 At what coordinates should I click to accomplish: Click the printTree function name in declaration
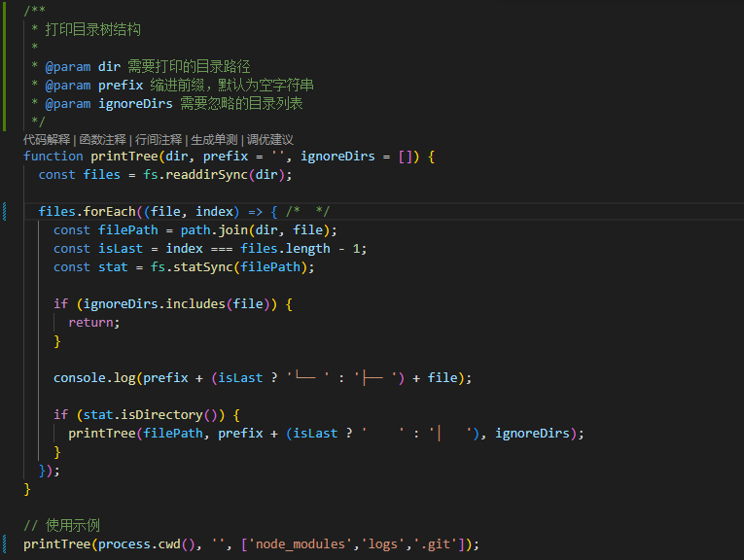124,157
